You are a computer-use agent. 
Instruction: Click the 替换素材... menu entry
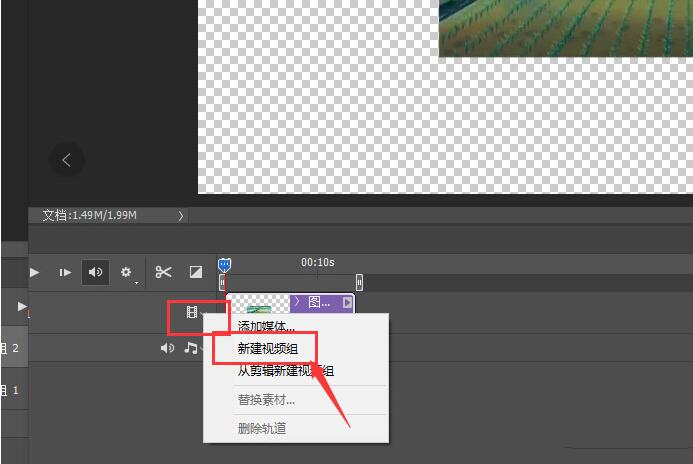pos(266,400)
